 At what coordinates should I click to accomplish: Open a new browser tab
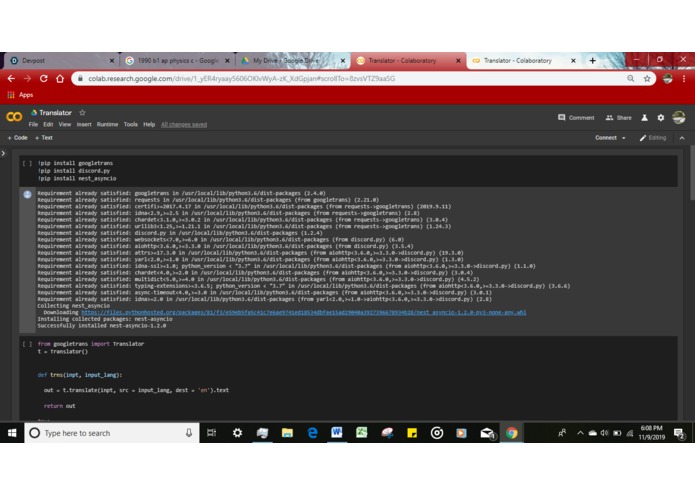pos(593,61)
